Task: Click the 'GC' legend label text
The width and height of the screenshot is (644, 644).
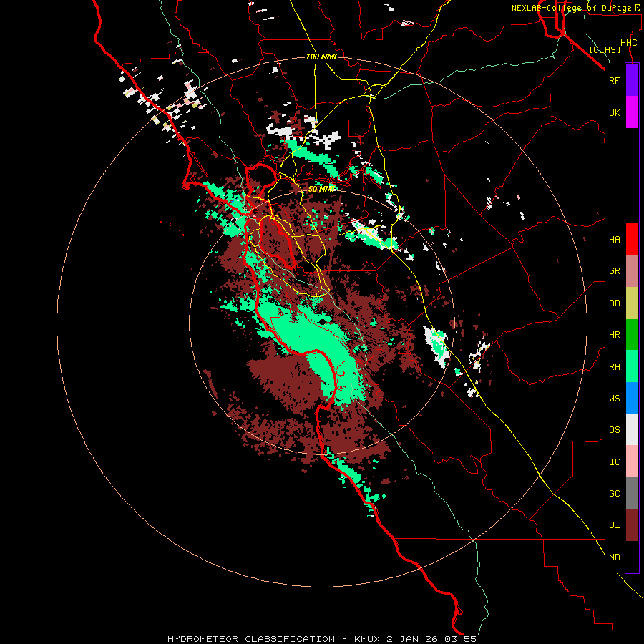Action: pos(614,494)
